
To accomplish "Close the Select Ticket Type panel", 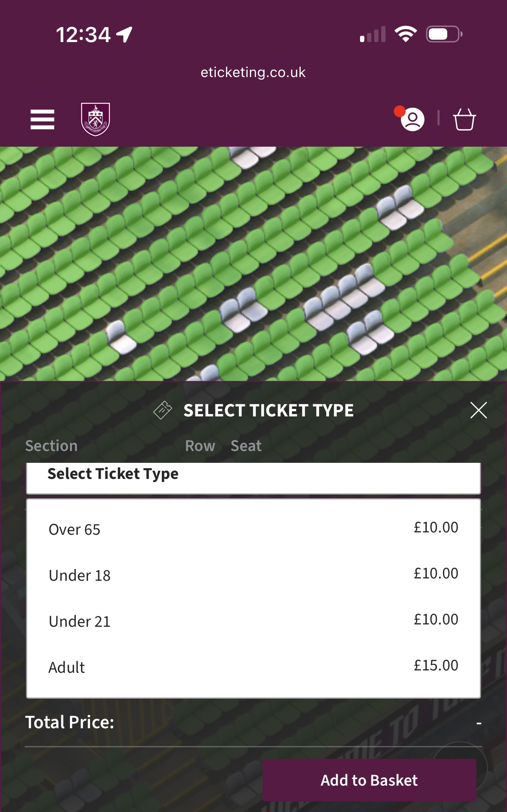I will 478,410.
